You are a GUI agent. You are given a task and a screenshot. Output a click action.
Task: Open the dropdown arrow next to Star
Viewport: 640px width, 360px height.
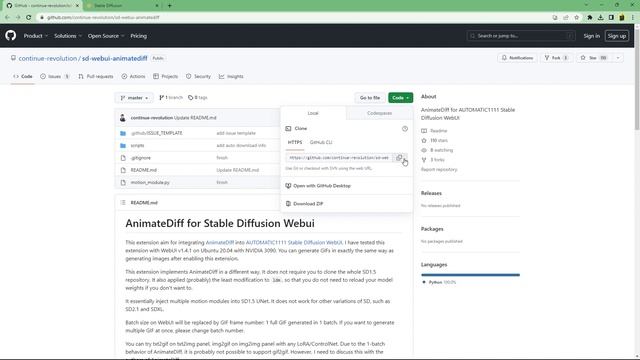tap(618, 58)
